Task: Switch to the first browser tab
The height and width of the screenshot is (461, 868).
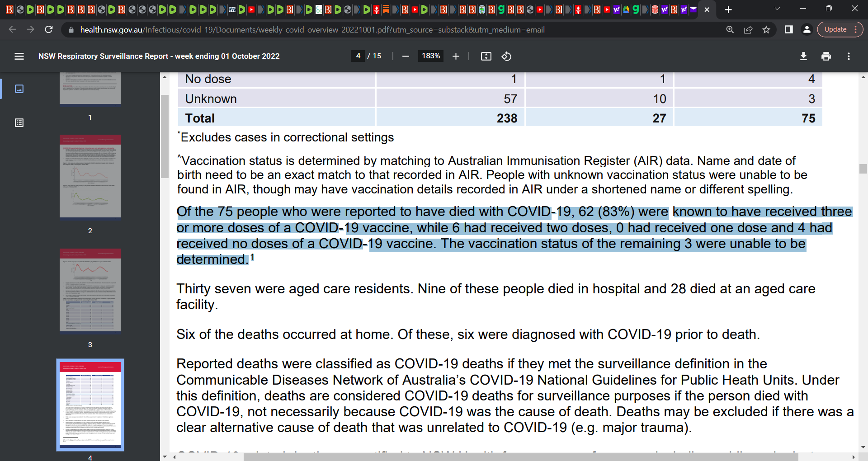Action: (9, 9)
